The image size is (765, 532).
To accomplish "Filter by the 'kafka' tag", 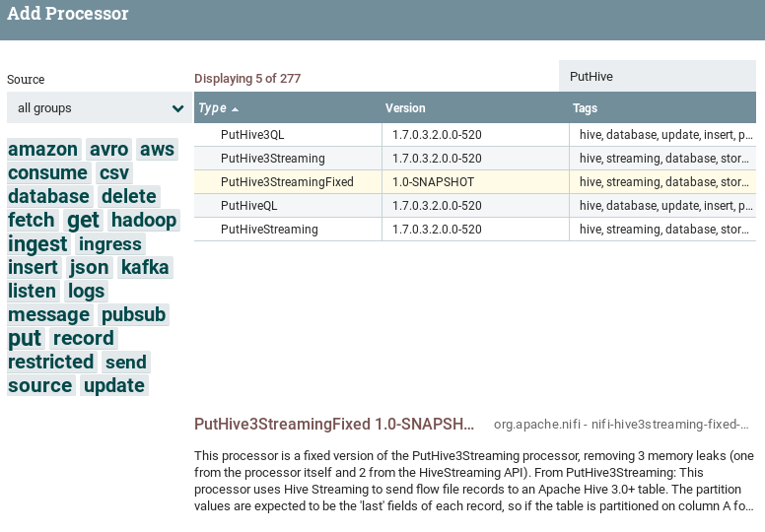I will click(145, 267).
